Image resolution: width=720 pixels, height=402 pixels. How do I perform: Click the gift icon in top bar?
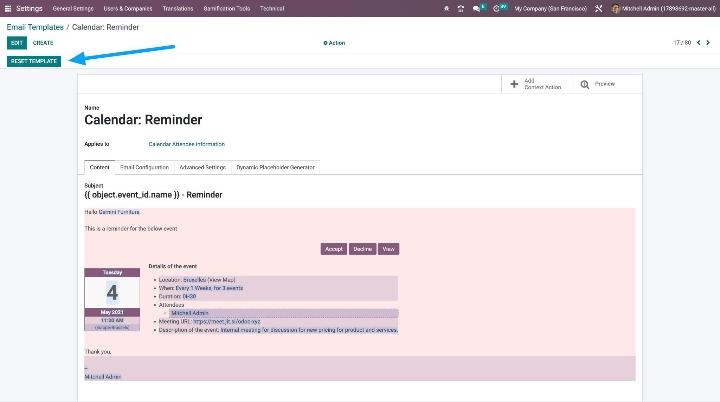(461, 8)
